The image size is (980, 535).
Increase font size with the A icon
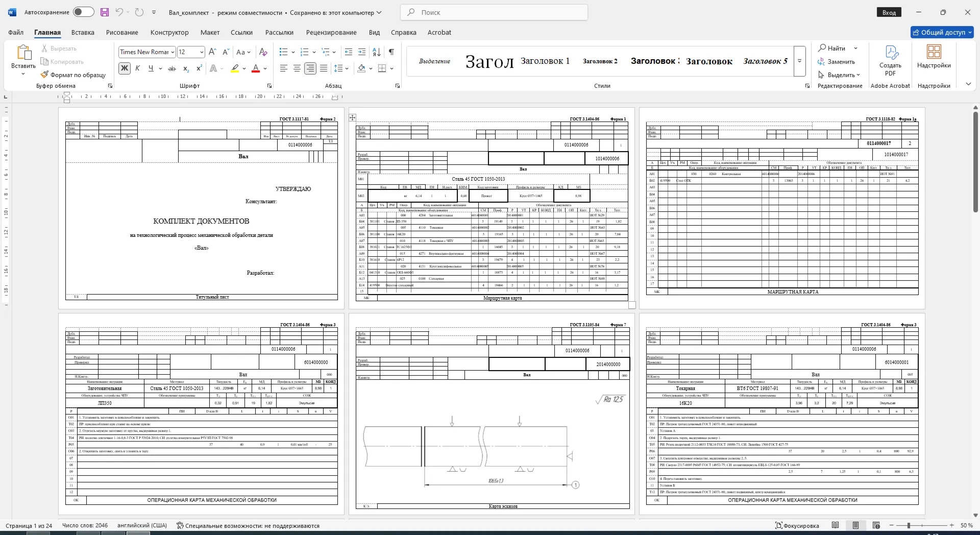pos(212,52)
